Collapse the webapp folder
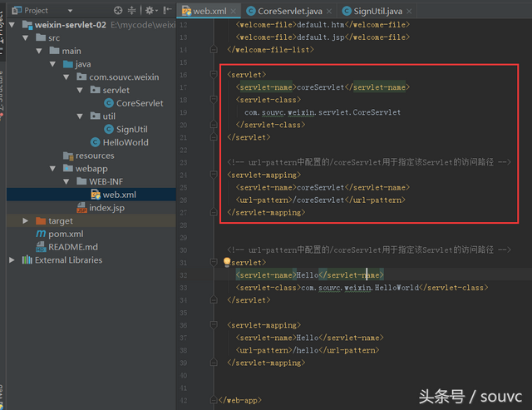The height and width of the screenshot is (410, 532). [52, 168]
